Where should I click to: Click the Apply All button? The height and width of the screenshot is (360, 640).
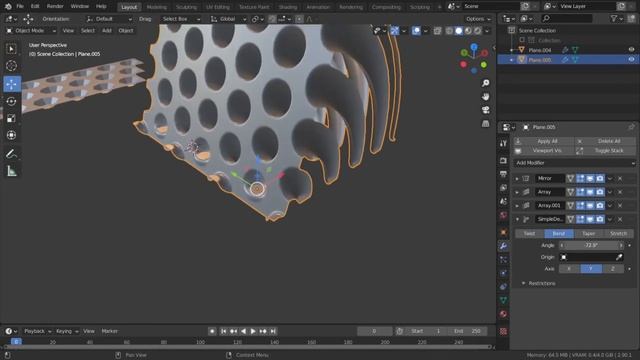point(544,141)
